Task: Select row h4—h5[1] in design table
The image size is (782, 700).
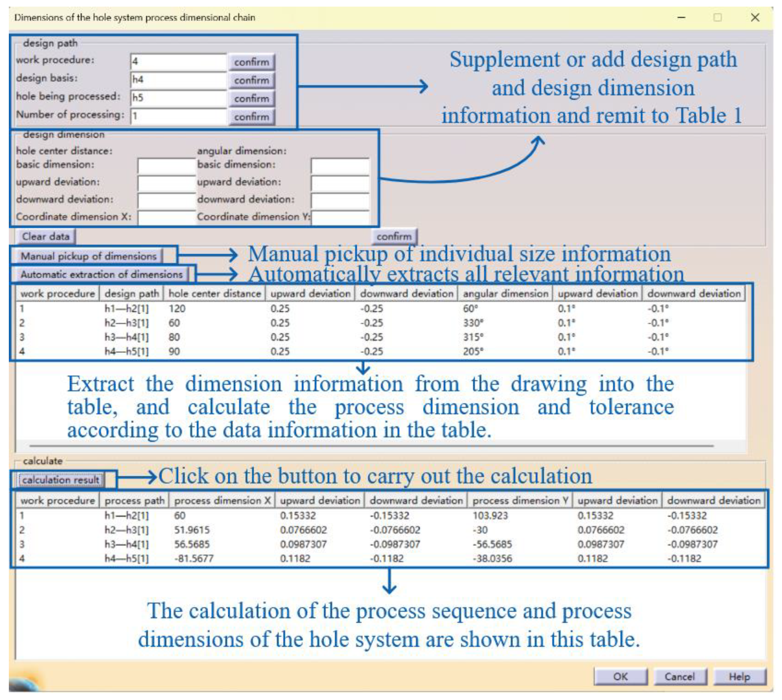Action: [127, 351]
